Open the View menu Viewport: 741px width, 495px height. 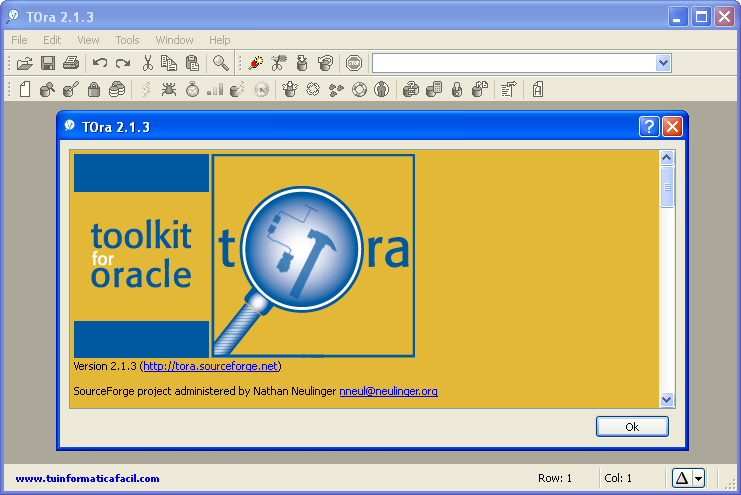coord(88,40)
